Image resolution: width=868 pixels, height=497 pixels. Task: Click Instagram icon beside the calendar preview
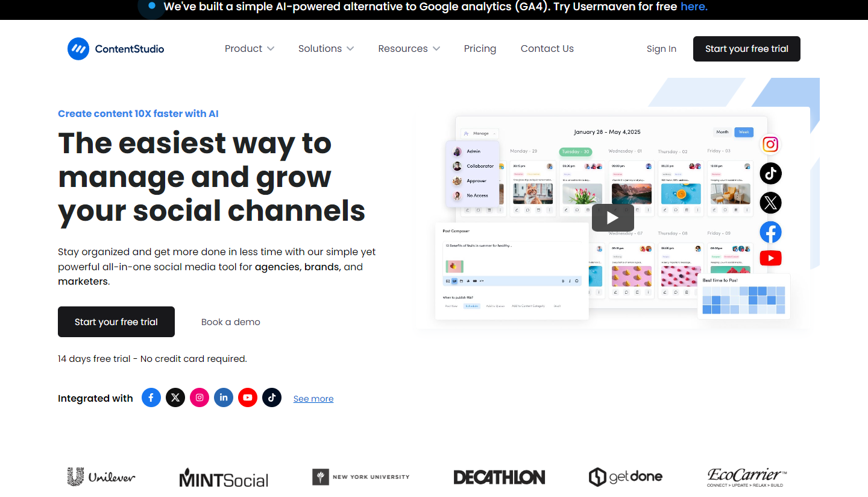(770, 144)
